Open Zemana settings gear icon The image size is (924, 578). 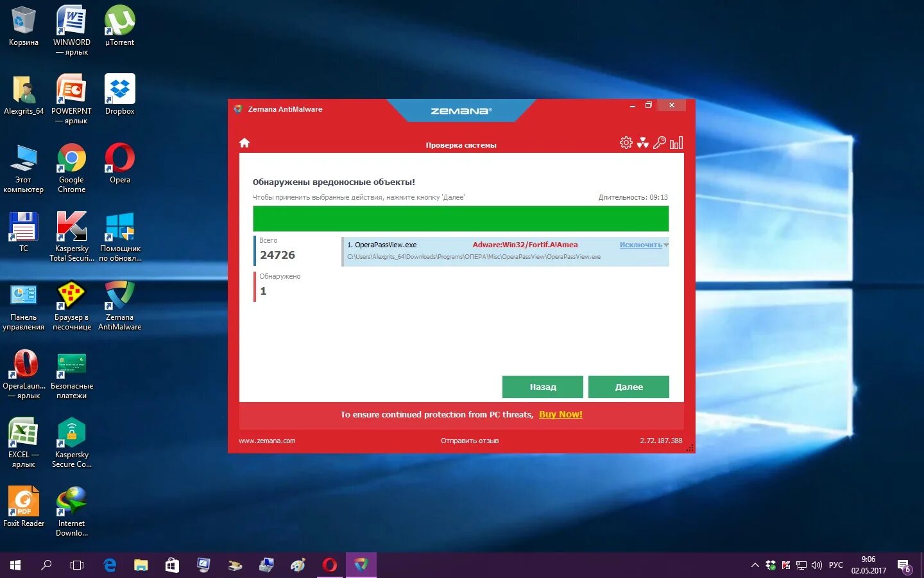pyautogui.click(x=626, y=143)
